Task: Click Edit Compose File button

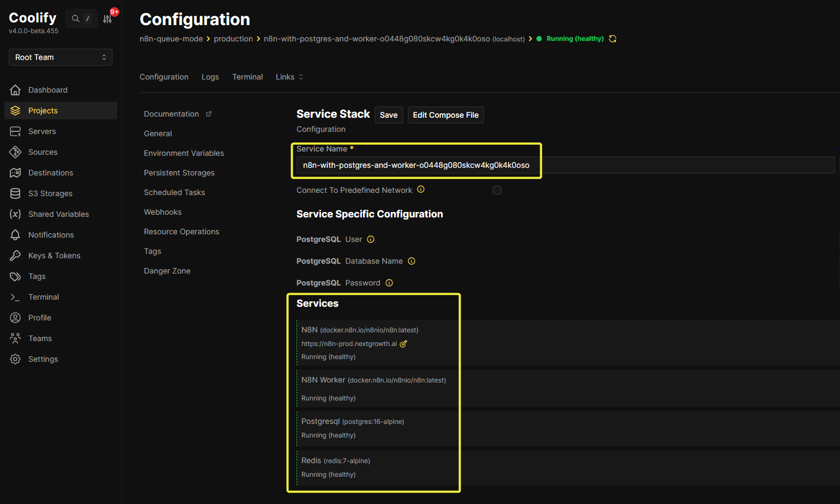Action: pyautogui.click(x=445, y=115)
